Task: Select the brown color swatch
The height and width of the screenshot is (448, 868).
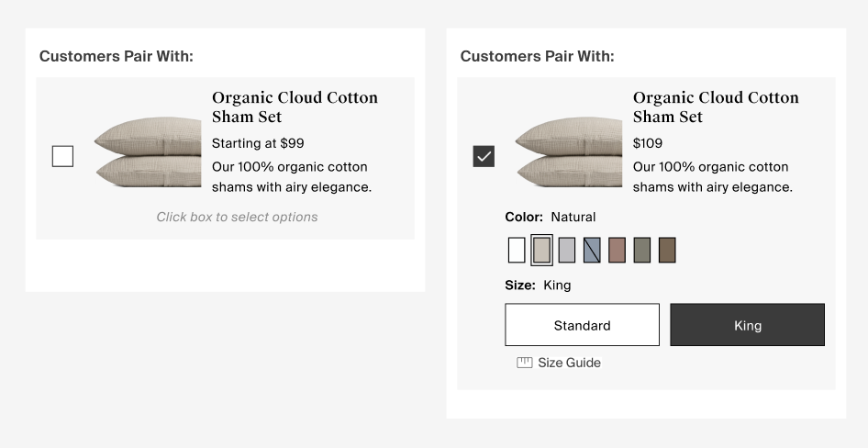Action: (667, 250)
